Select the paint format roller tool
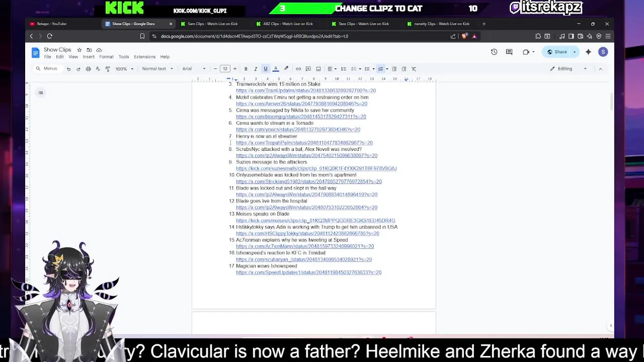This screenshot has height=362, width=644. click(x=108, y=69)
